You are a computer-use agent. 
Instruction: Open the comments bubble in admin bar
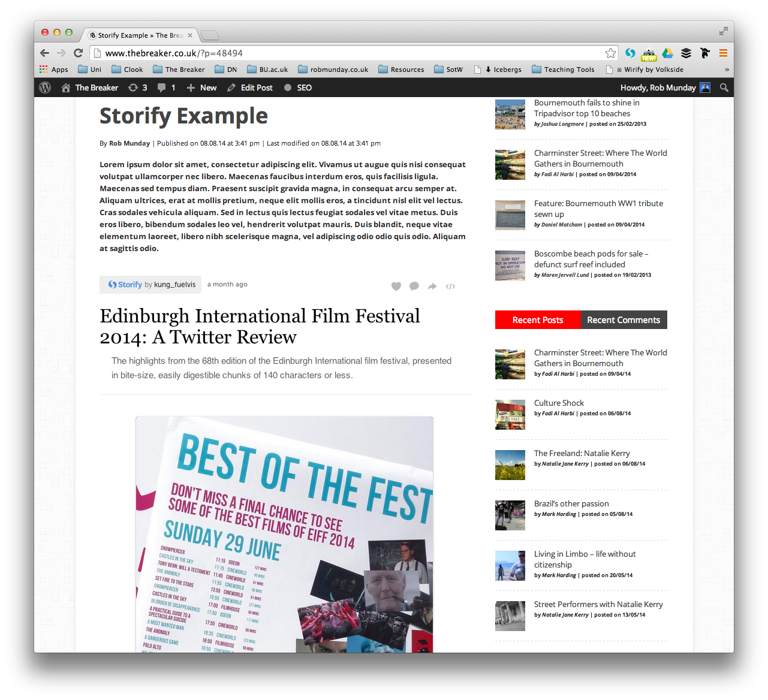166,87
